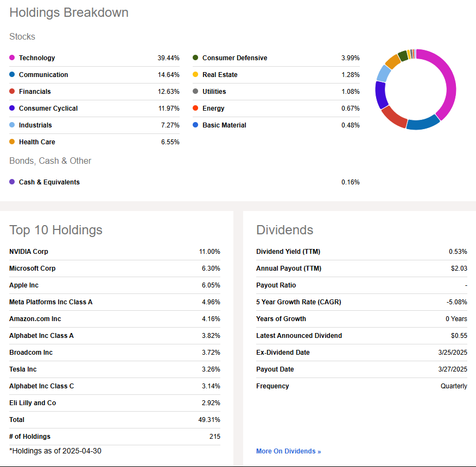Click the Health Care orange dot
Screen dimensions: 476x467
tap(12, 142)
